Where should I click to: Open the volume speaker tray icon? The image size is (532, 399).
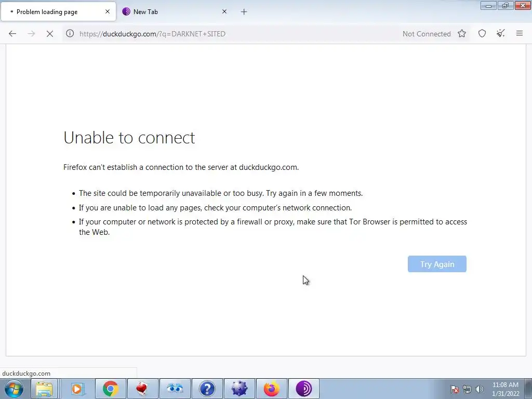click(480, 389)
